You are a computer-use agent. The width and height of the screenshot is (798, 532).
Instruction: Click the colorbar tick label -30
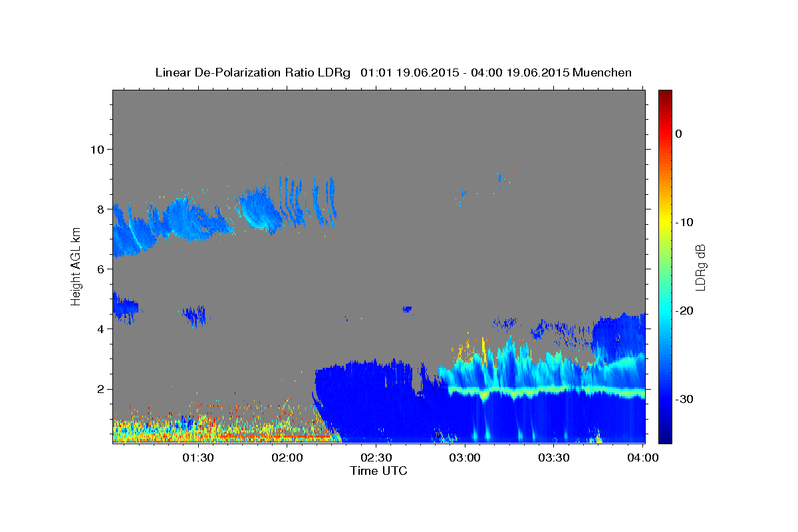click(x=684, y=399)
